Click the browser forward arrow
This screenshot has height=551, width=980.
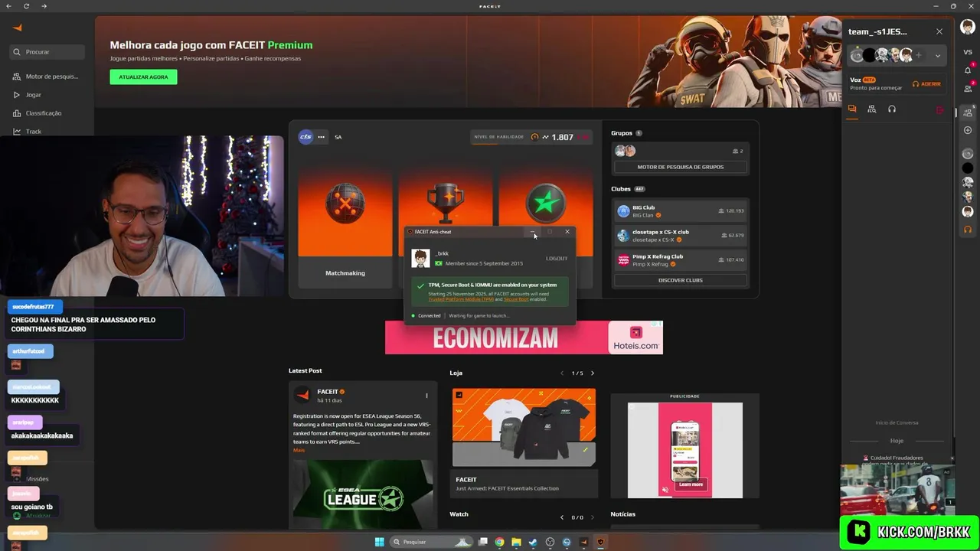click(x=44, y=6)
